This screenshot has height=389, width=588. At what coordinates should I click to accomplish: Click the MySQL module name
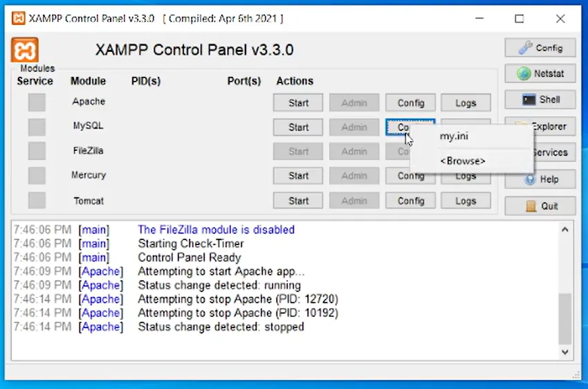pos(88,126)
